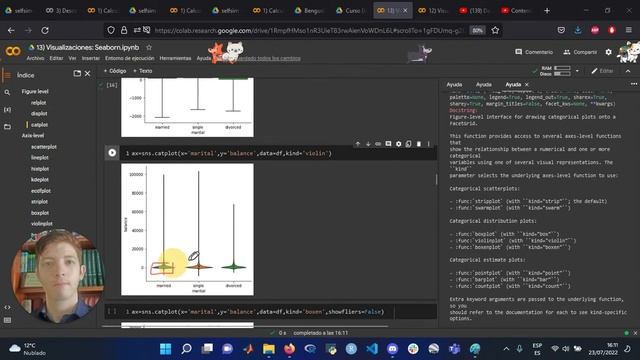Go to the Colab logo home

(x=13, y=51)
